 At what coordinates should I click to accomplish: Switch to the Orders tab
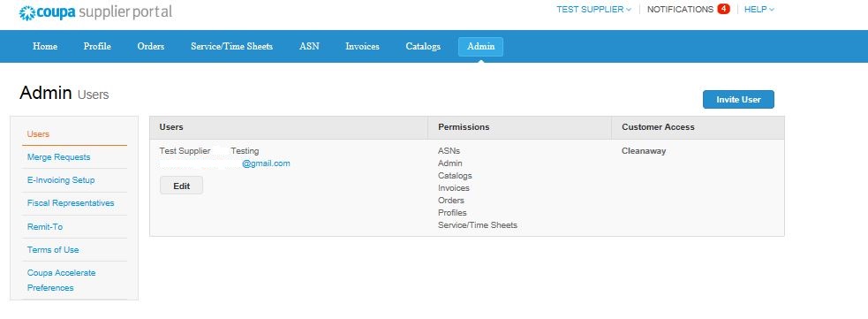[151, 47]
